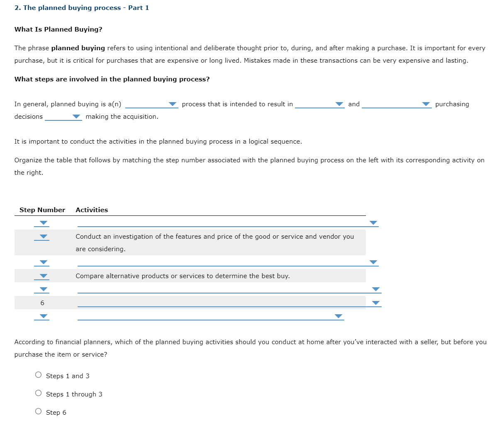Open the Activities dropdown next to step 6
This screenshot has width=504, height=428.
click(x=376, y=303)
